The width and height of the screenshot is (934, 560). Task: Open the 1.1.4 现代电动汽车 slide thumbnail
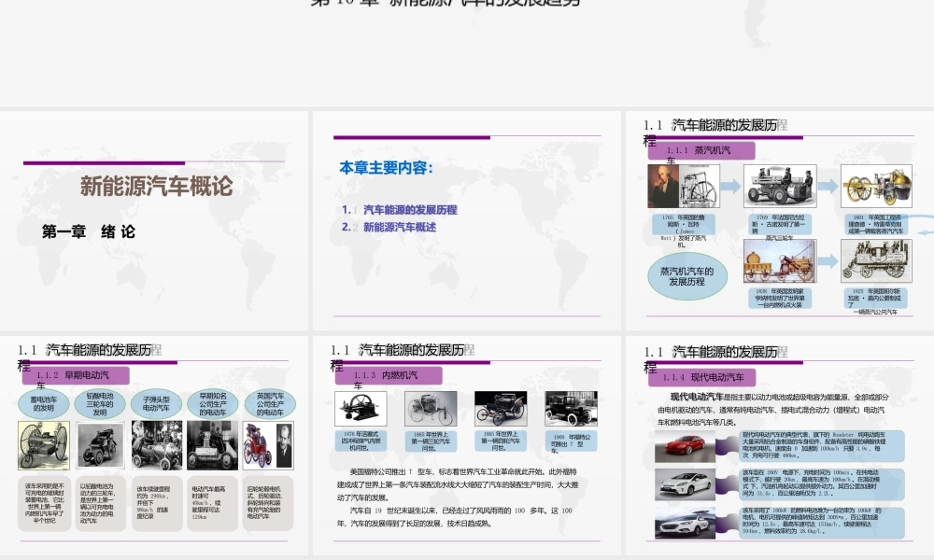pyautogui.click(x=780, y=445)
